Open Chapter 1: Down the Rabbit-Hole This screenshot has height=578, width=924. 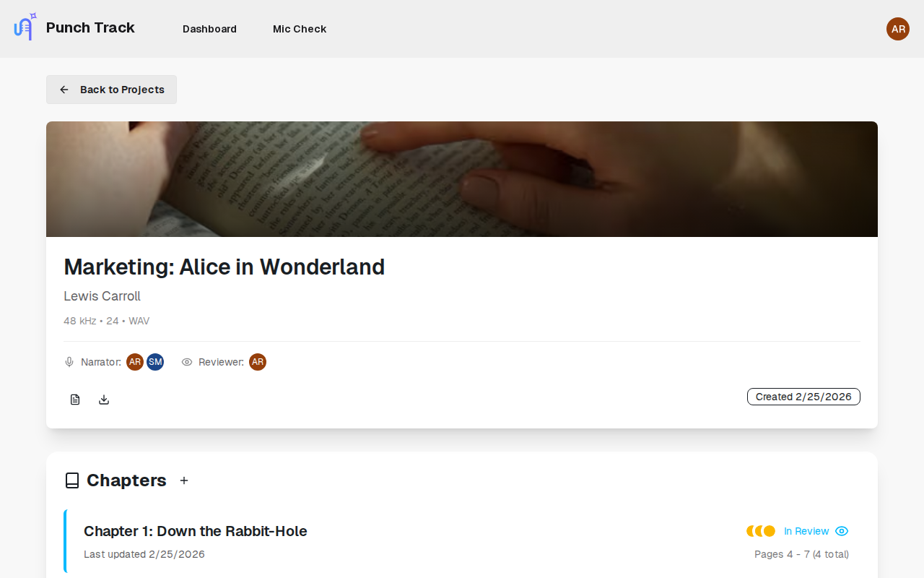click(196, 531)
